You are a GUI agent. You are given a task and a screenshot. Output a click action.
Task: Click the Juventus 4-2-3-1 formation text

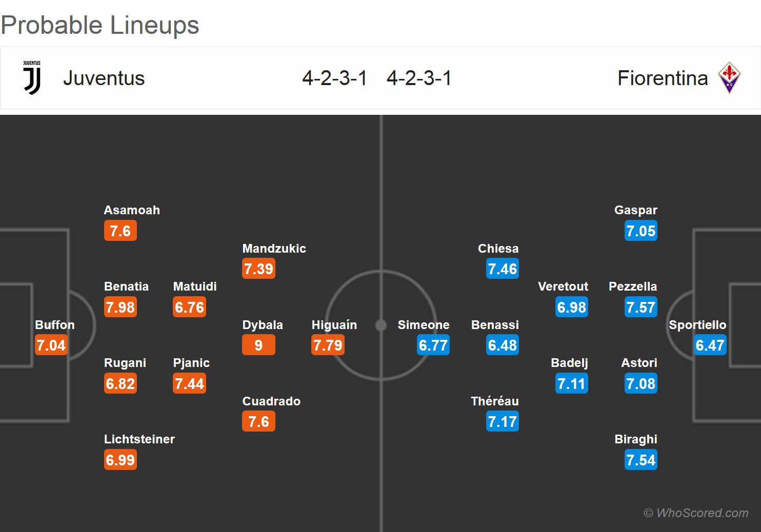point(334,78)
